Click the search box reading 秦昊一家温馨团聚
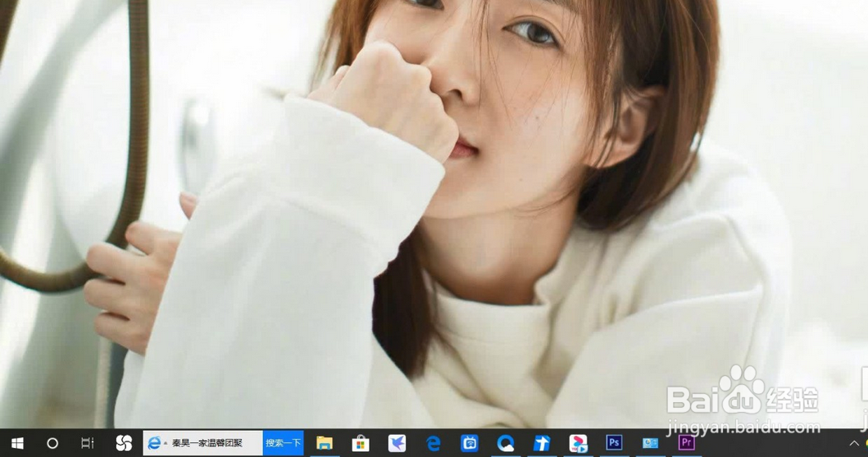 [x=202, y=443]
